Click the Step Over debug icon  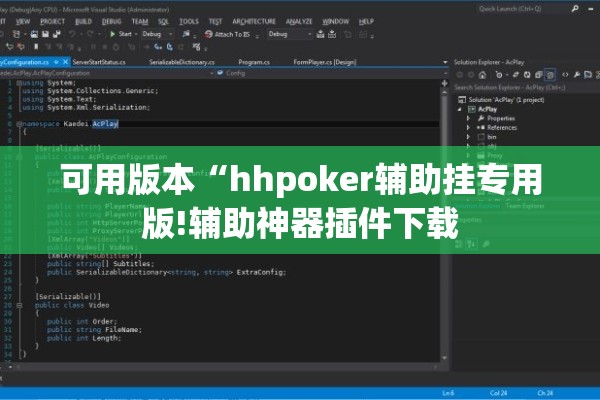pyautogui.click(x=170, y=47)
